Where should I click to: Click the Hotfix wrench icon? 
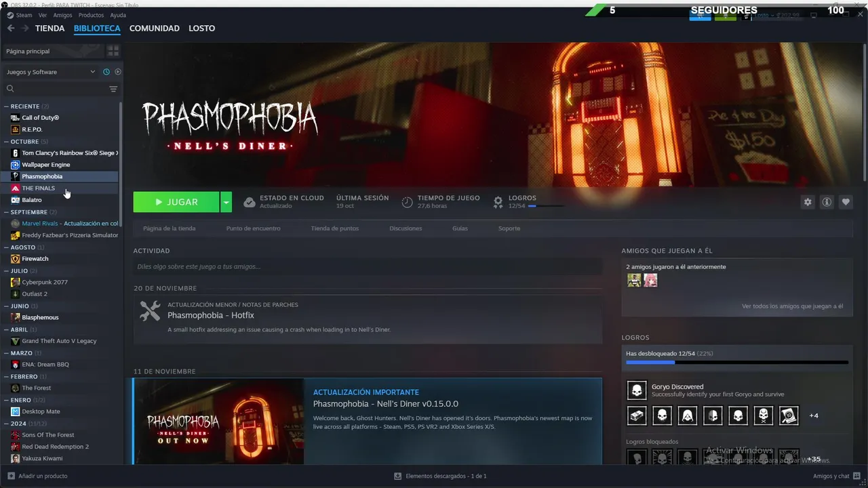(150, 311)
